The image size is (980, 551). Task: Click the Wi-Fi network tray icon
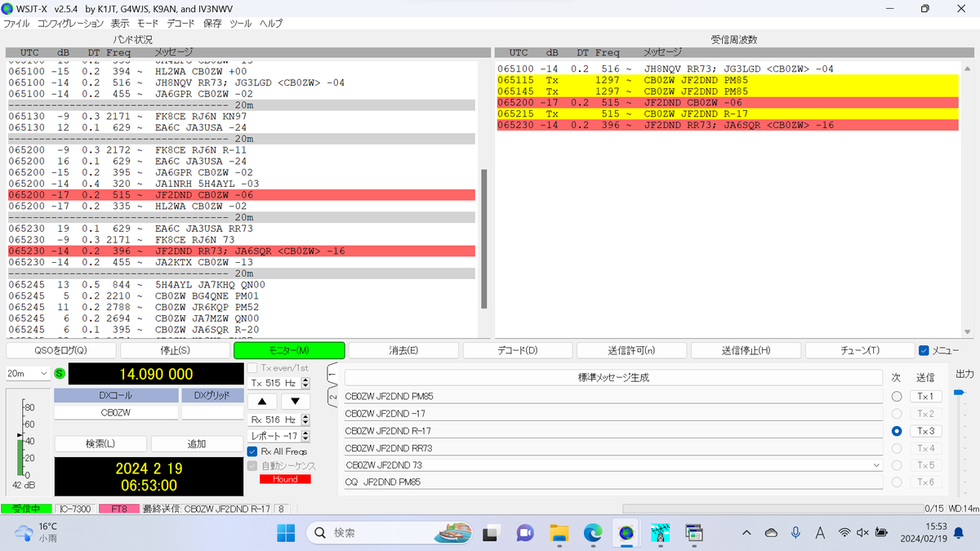843,533
